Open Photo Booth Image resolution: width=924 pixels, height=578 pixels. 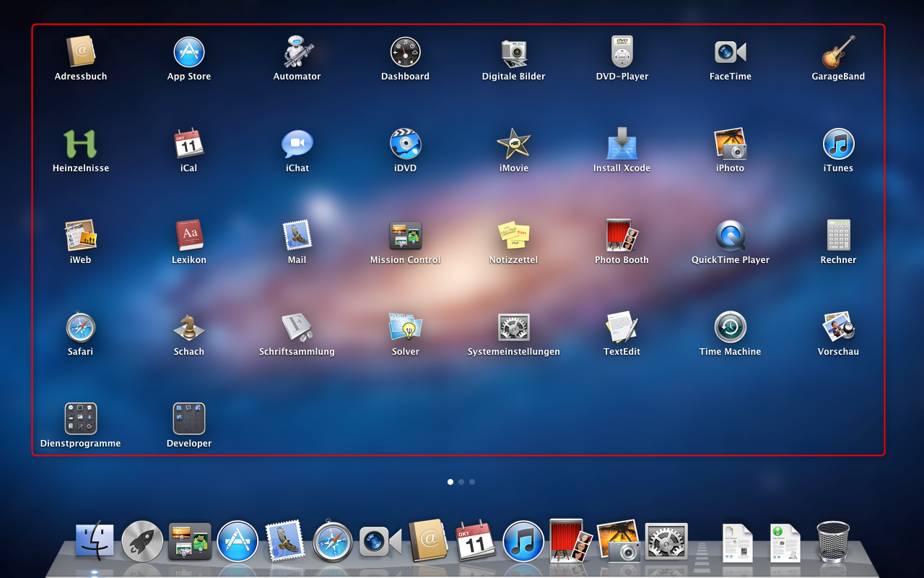(x=622, y=236)
